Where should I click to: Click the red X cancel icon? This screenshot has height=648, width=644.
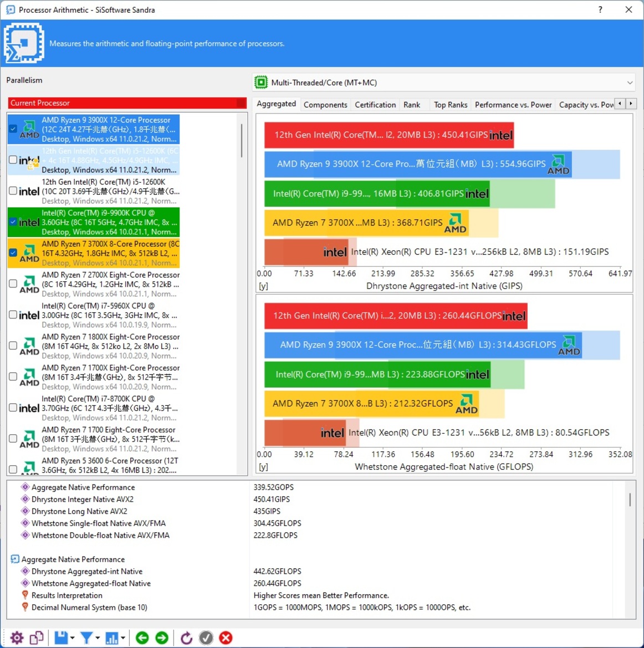226,637
